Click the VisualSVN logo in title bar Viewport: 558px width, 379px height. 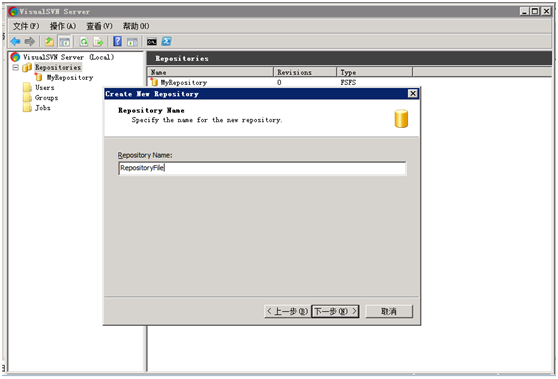(x=13, y=11)
